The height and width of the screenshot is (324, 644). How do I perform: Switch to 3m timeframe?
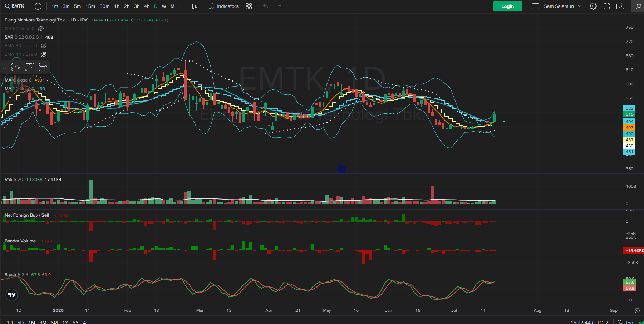click(x=66, y=6)
